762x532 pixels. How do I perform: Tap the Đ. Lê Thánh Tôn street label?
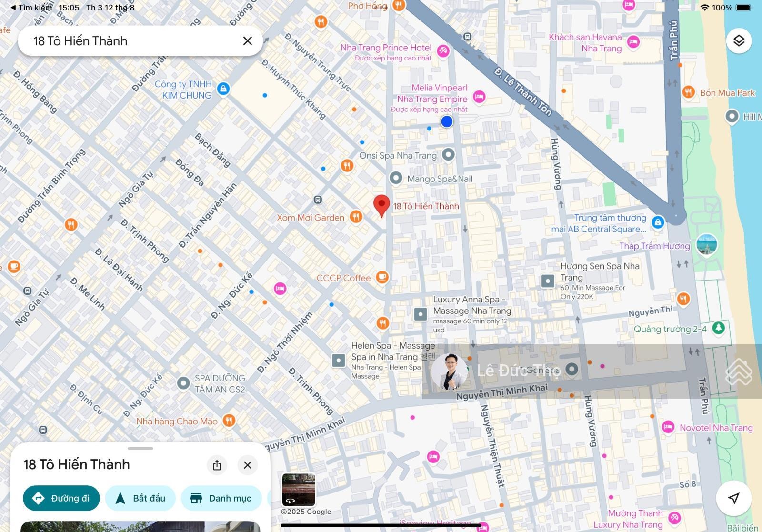523,92
